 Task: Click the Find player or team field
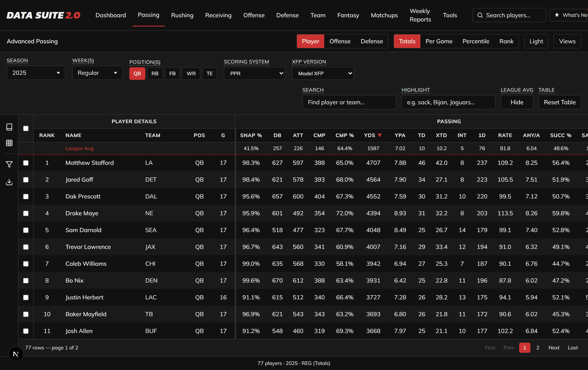(x=349, y=102)
